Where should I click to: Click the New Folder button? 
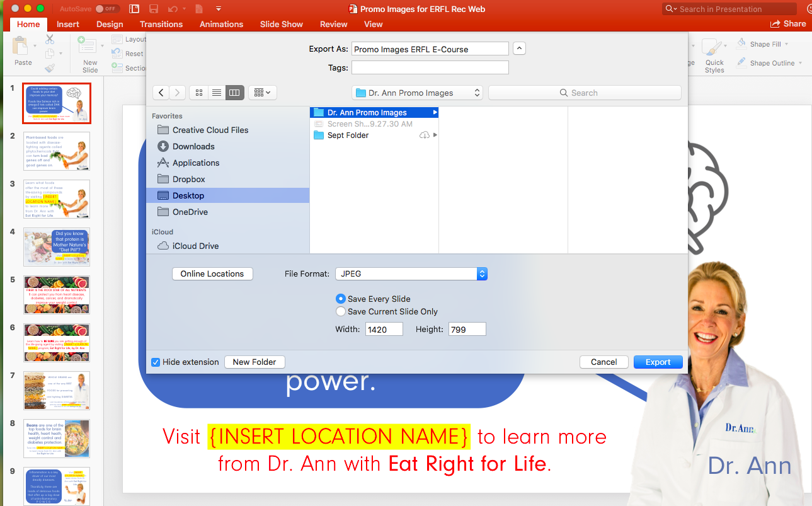254,362
